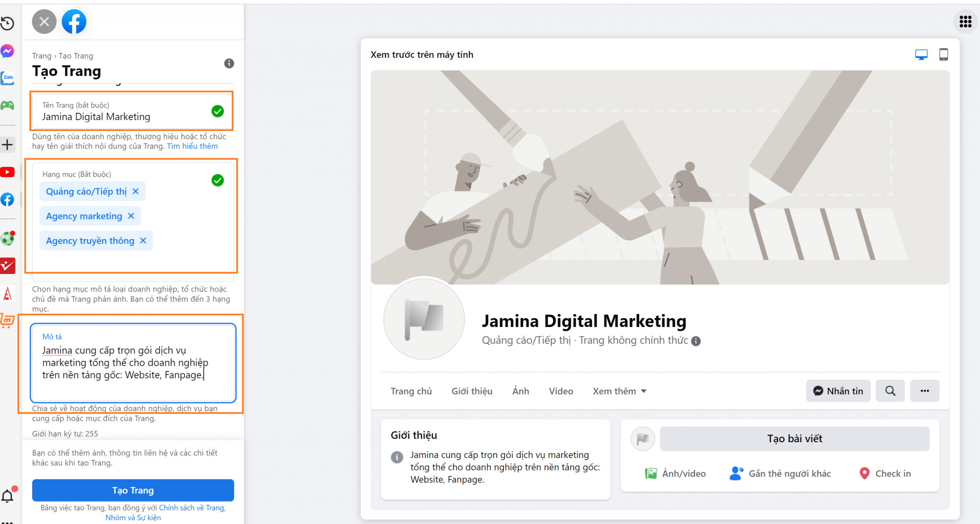Click inside the Mô tả description field

132,363
